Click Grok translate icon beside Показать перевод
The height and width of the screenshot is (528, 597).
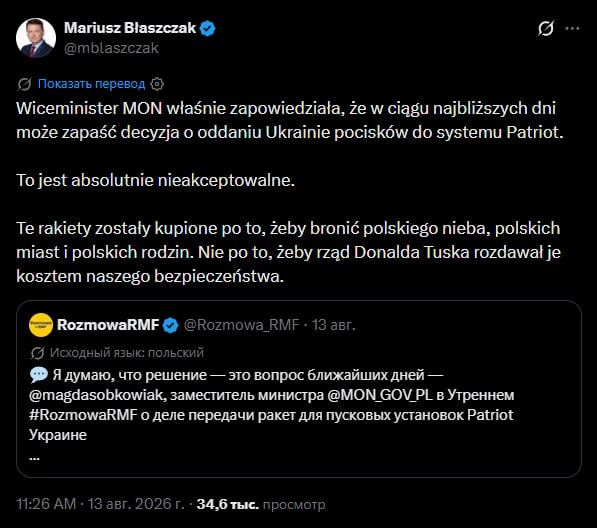coord(24,84)
